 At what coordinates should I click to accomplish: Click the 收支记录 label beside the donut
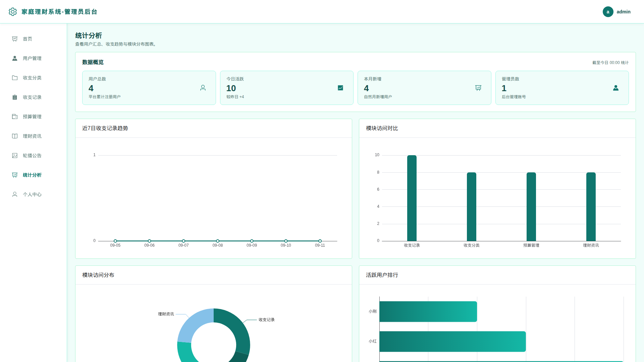click(267, 320)
